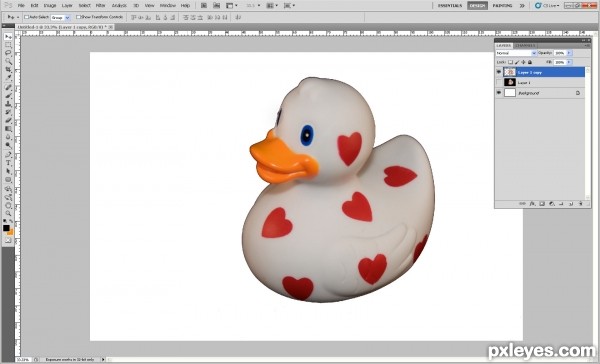Launch Bridge from the application bar

(x=204, y=5)
